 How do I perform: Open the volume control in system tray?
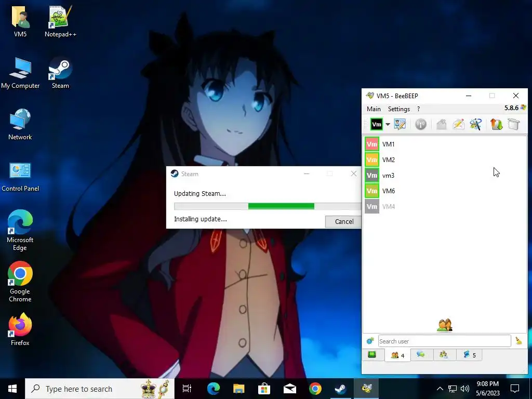coord(465,389)
